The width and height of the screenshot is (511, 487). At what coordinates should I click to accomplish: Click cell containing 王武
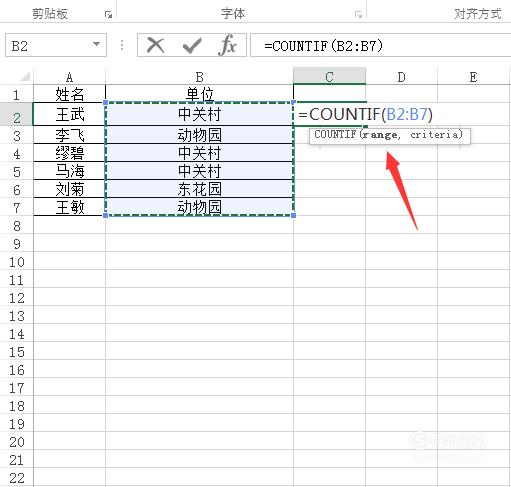pos(69,114)
